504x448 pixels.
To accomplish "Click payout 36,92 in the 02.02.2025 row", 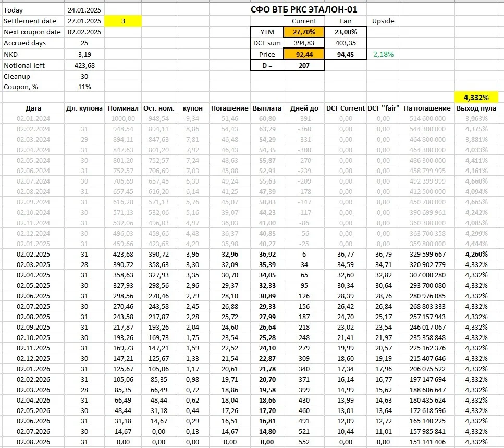I will coord(267,255).
